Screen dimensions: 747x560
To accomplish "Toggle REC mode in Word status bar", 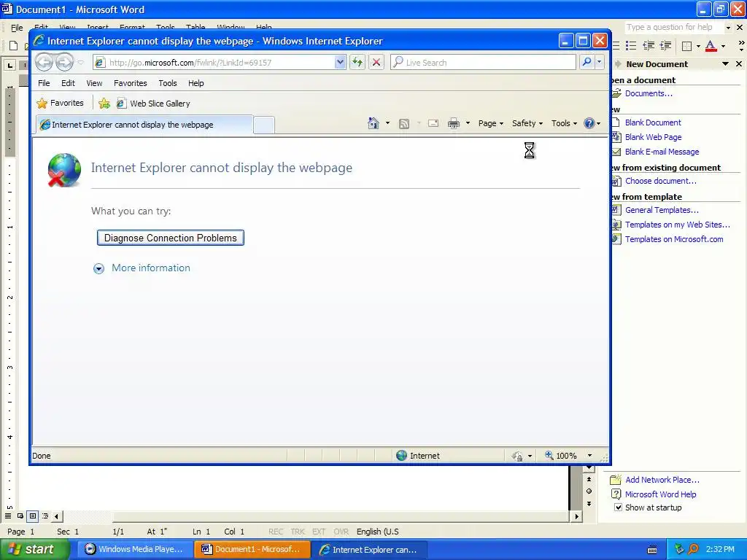I will [x=276, y=532].
